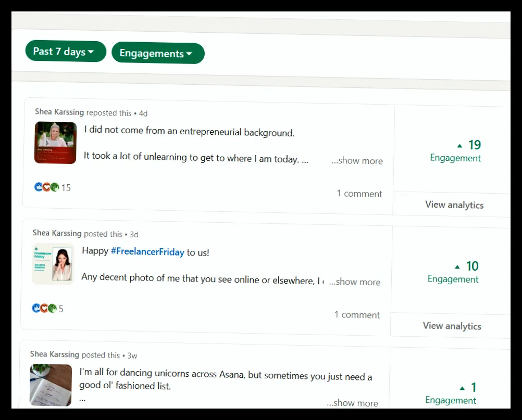This screenshot has height=420, width=522.
Task: Expand 'show more' on the dancing unicorns Asana post
Action: click(x=352, y=403)
